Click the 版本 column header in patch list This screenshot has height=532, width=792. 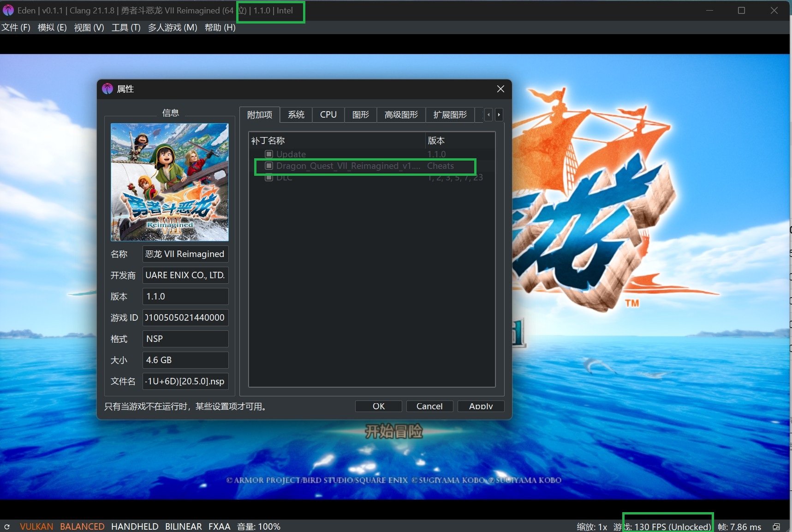pos(460,140)
